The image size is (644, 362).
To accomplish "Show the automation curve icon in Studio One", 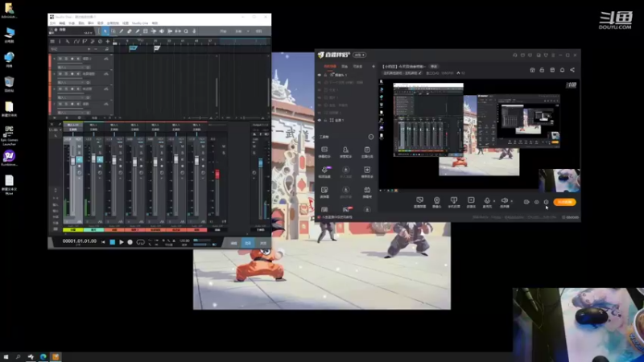I will [x=76, y=42].
